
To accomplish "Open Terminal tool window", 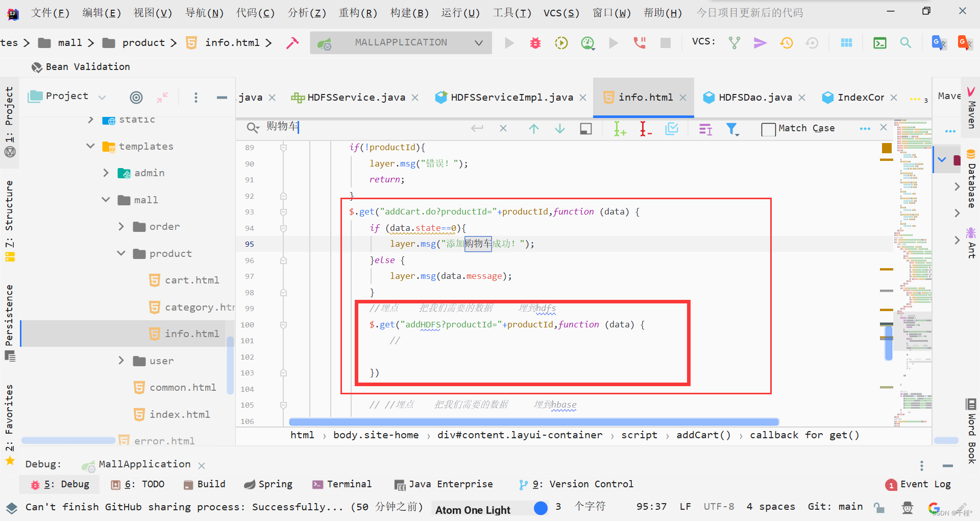I will [342, 484].
